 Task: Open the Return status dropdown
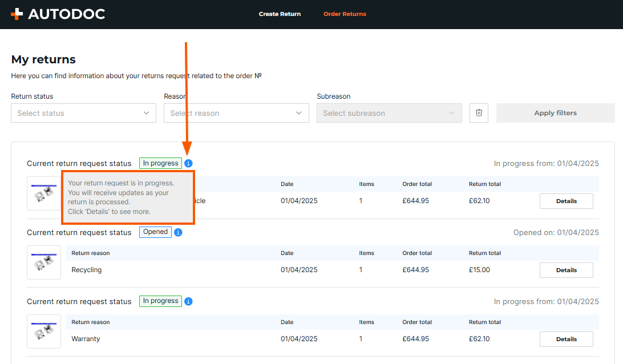(x=83, y=113)
